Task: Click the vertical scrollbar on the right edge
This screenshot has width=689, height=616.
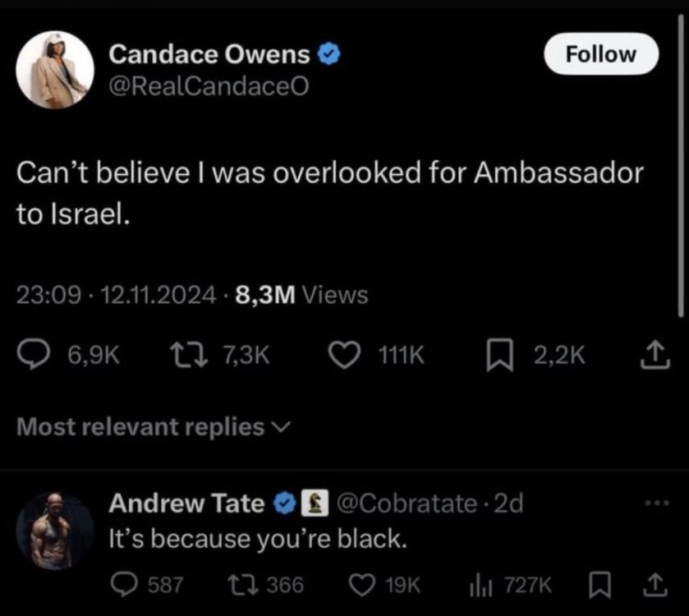Action: coord(681,165)
